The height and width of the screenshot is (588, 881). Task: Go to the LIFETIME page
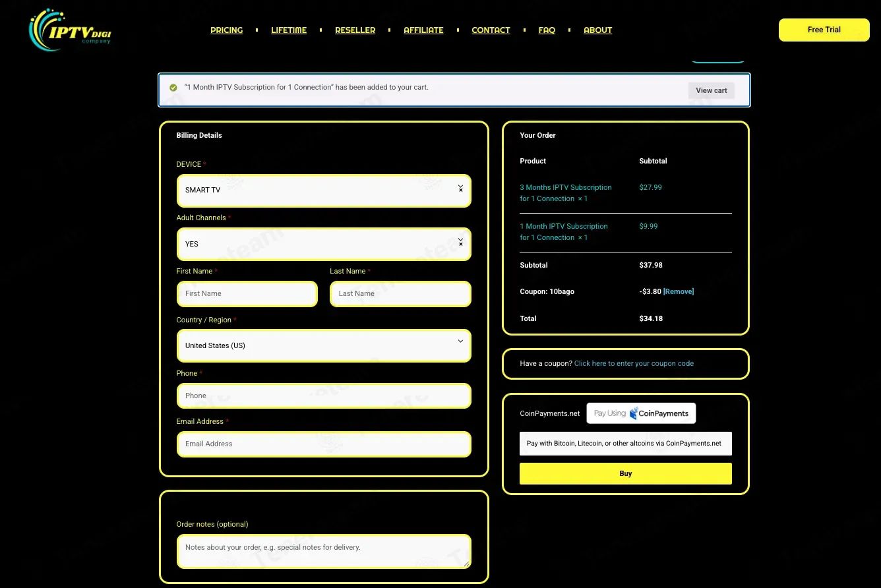point(289,30)
